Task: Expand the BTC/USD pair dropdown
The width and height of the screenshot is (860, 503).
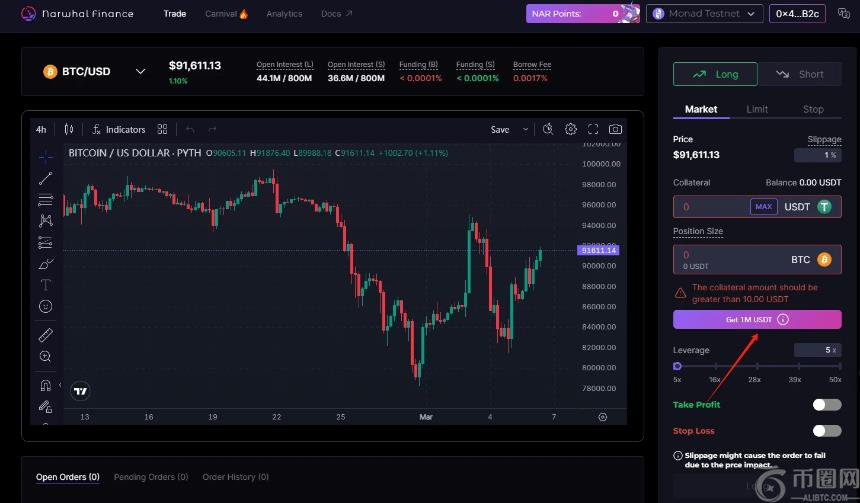Action: (140, 71)
